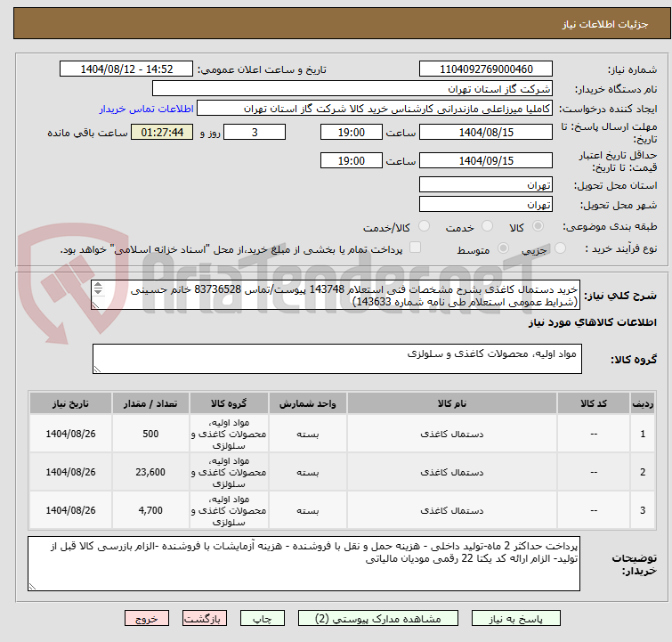
Task: Open اطلاعات تماس خریدار link
Action: (147, 109)
